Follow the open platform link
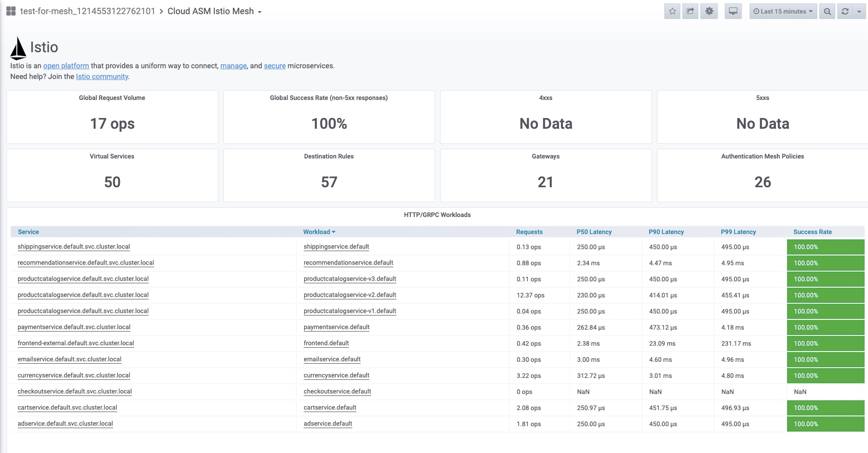The image size is (868, 453). (x=66, y=66)
